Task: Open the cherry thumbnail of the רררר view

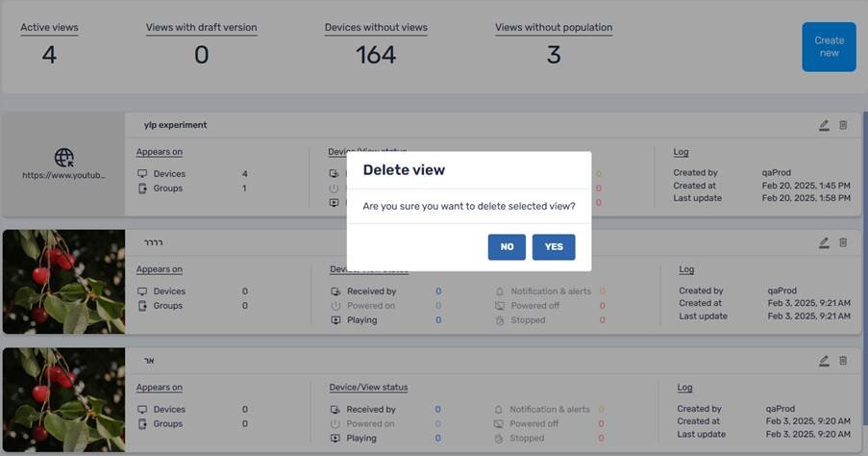Action: (63, 282)
